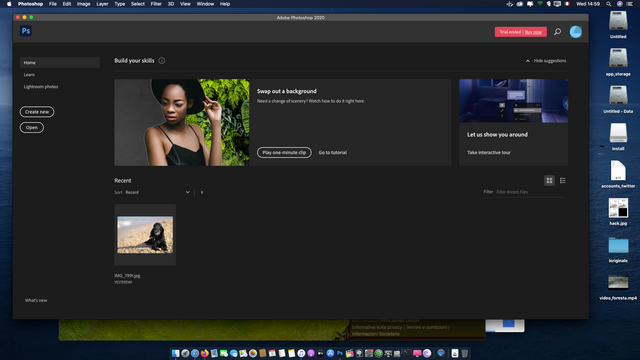Open the Filter menu

click(156, 4)
